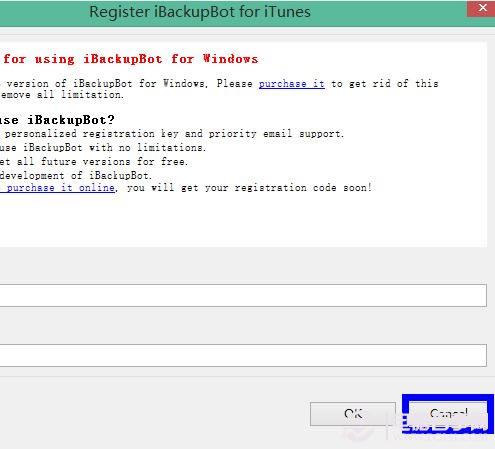Dismiss the dialog with Cancel
Viewport: 495px width, 449px height.
point(448,414)
